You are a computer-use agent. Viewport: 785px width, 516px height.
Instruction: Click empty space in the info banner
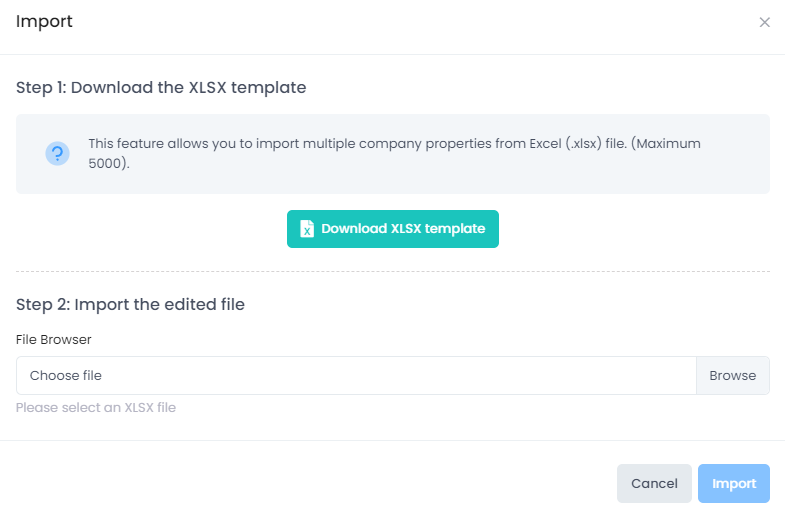coord(500,174)
